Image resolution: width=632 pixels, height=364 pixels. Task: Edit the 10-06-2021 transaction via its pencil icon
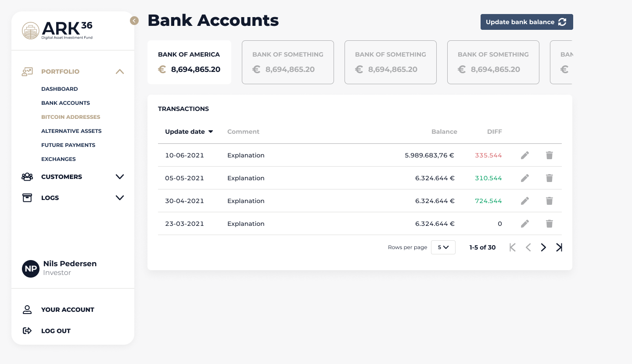point(525,155)
